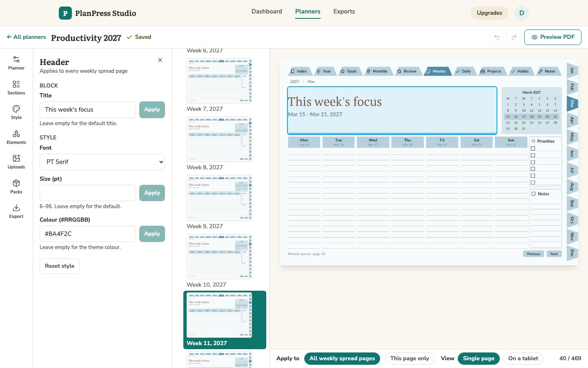The width and height of the screenshot is (588, 368).
Task: Apply the Colour hex value
Action: pos(152,234)
